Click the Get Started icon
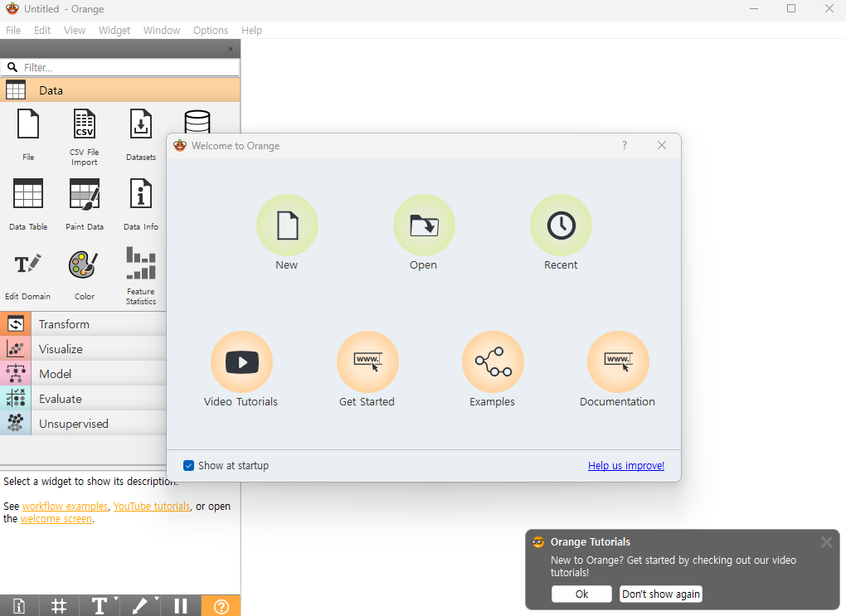The width and height of the screenshot is (846, 616). (x=367, y=362)
